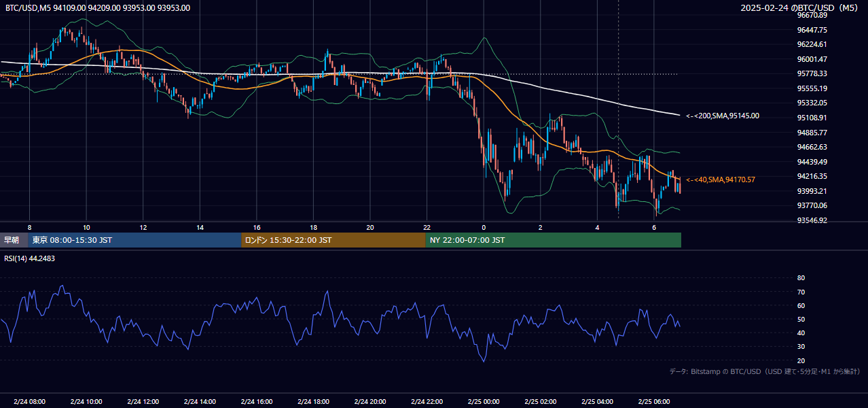This screenshot has width=868, height=408.
Task: Click hour tick 16 under price chart
Action: tap(257, 227)
